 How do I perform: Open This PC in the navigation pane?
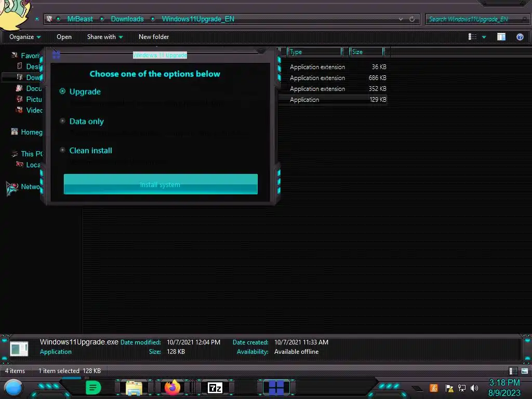point(26,154)
